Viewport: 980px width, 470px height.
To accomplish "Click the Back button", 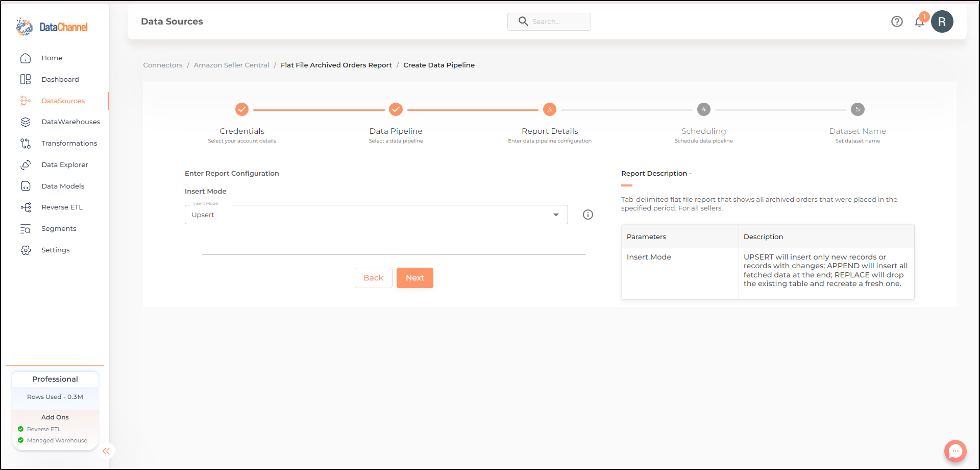I will tap(374, 278).
